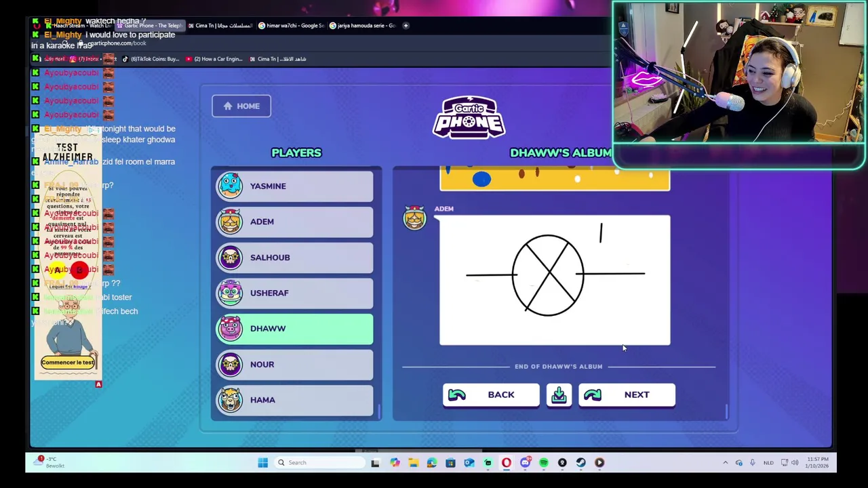This screenshot has width=868, height=488.
Task: Select player YASMINE in the players list
Action: click(294, 186)
